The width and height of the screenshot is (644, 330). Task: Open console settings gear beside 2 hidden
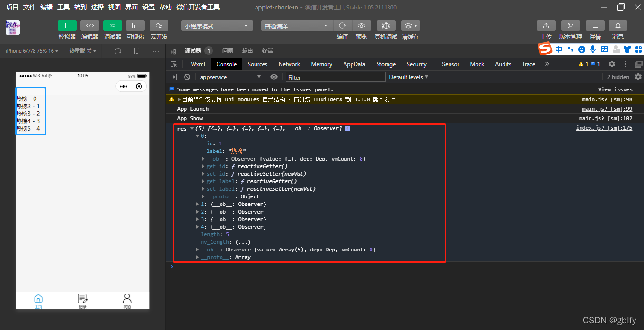coord(638,77)
